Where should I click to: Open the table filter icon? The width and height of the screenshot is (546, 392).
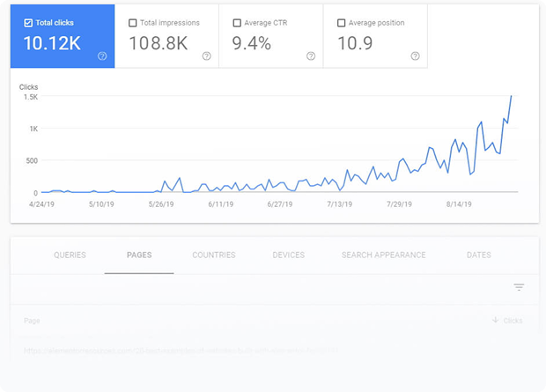(519, 287)
